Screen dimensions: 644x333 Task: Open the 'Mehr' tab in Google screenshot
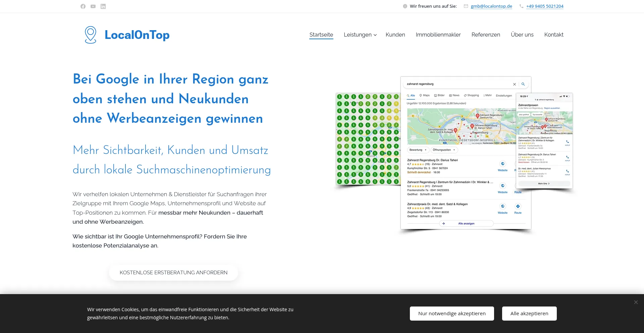coord(487,96)
